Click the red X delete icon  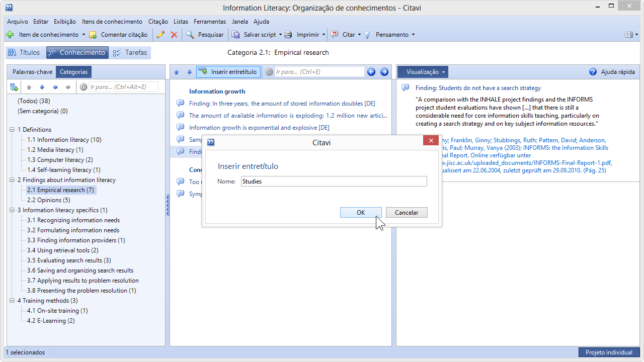point(174,35)
